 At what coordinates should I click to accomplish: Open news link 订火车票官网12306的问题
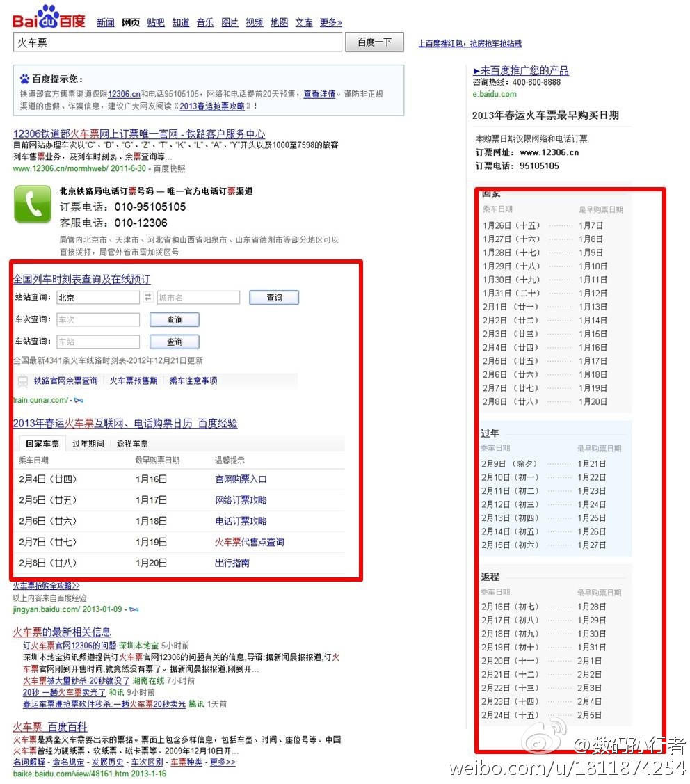70,646
